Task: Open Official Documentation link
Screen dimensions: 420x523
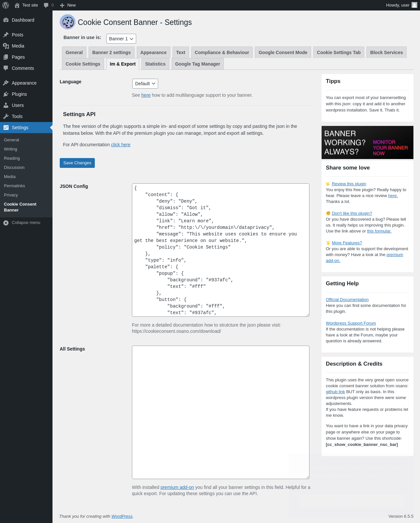Action: 347,300
